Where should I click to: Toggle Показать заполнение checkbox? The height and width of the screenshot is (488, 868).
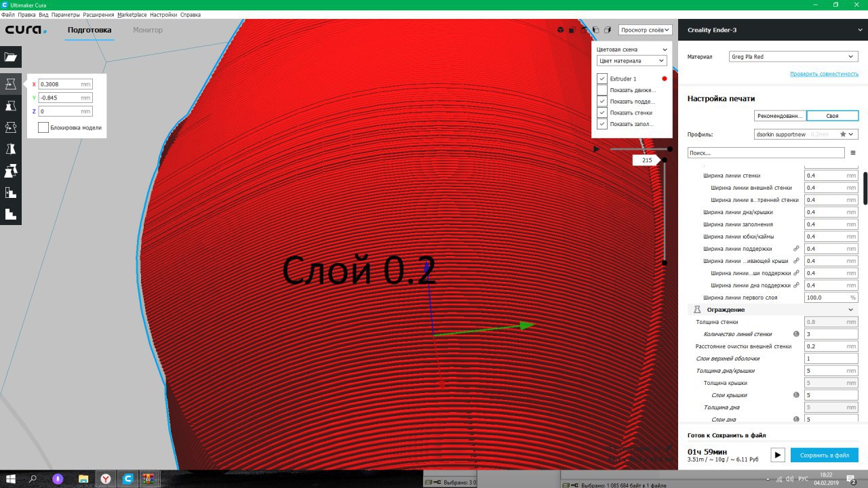(602, 124)
